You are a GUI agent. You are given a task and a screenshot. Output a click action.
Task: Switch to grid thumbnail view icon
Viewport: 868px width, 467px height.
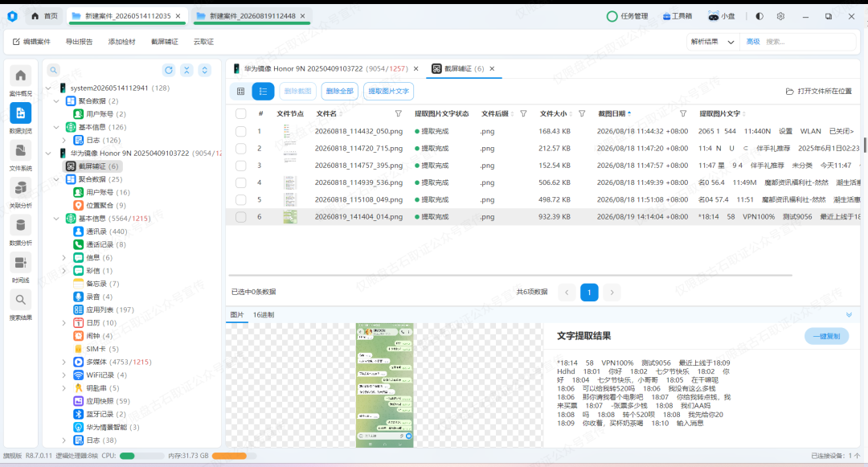241,92
